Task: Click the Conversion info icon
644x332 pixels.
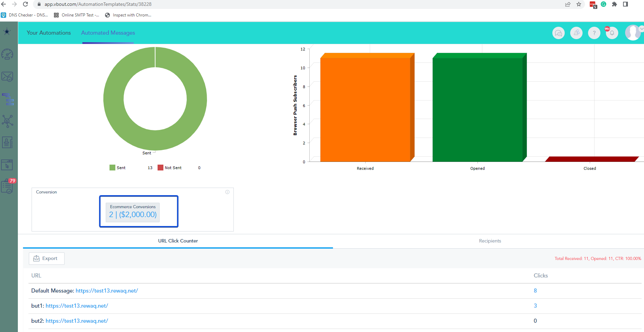Action: tap(227, 192)
